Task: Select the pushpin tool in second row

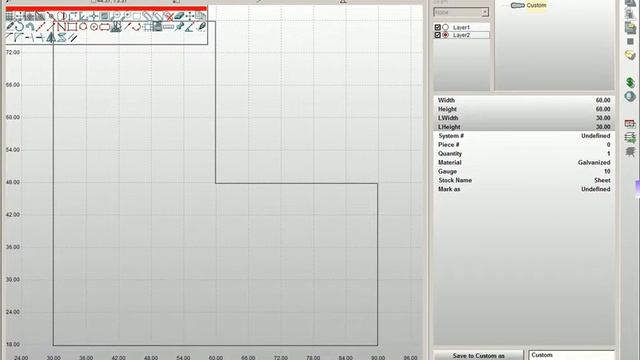Action: 179,27
